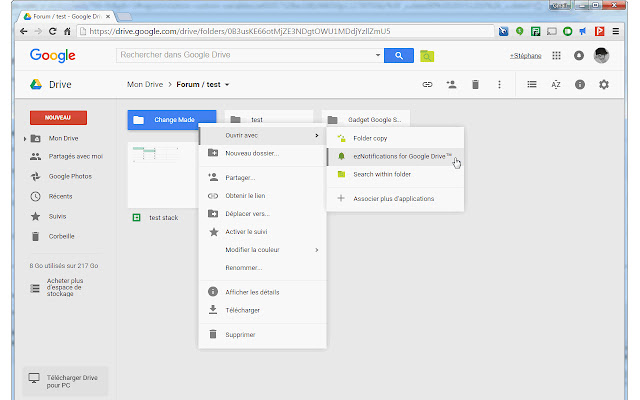The height and width of the screenshot is (400, 640).
Task: Click the trash icon in the toolbar
Action: [475, 84]
